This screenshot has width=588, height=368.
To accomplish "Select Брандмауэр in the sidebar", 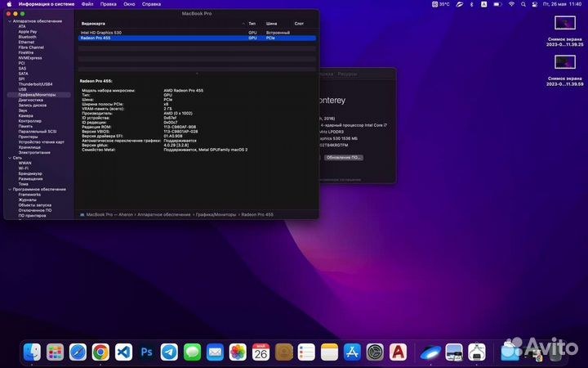I will (x=30, y=174).
